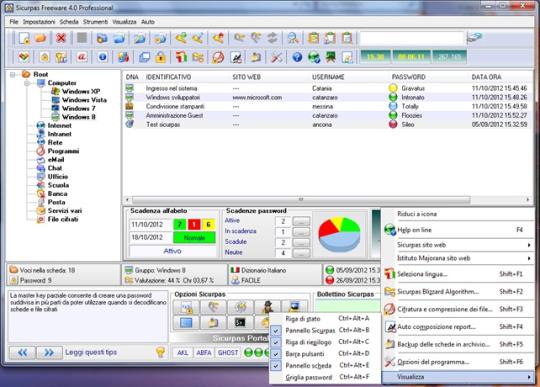Open the File menu
The height and width of the screenshot is (387, 540).
(x=14, y=22)
